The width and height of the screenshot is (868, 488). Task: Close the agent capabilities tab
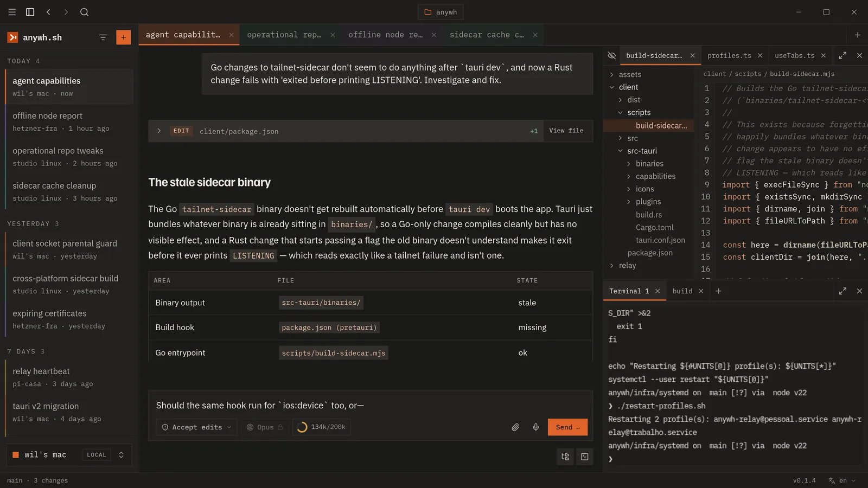click(231, 35)
